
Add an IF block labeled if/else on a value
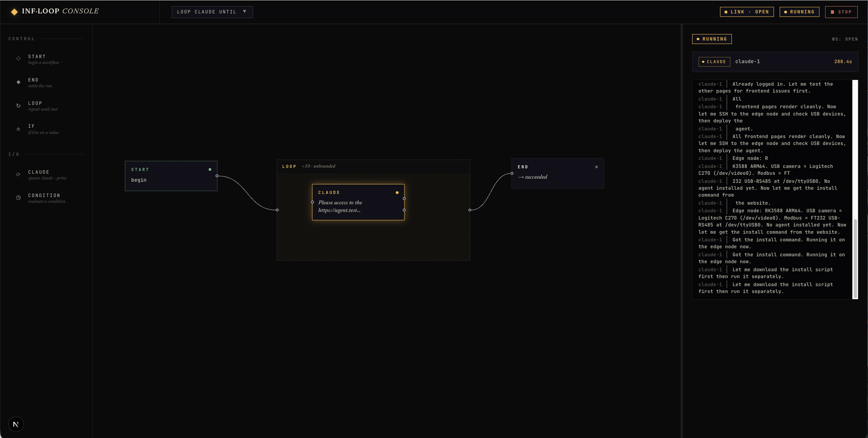(46, 129)
